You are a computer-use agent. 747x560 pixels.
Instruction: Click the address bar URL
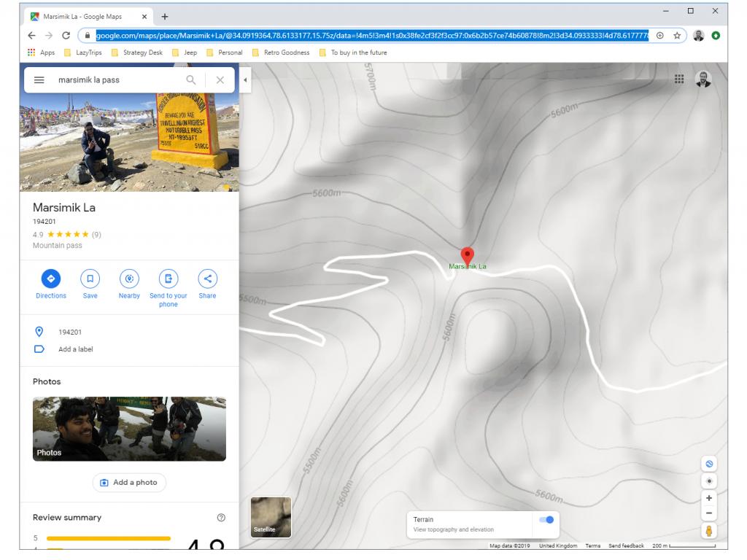tap(371, 35)
